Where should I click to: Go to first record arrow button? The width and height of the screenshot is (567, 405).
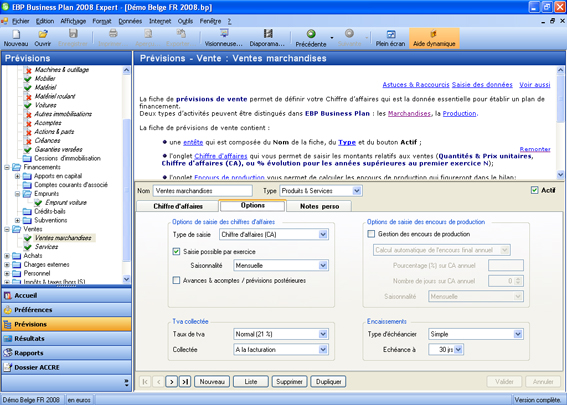click(x=145, y=381)
